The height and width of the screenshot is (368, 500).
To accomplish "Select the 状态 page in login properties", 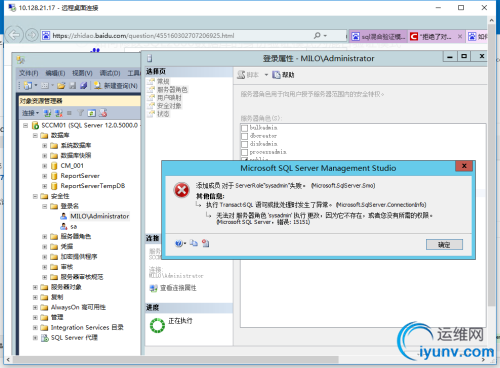I will pos(163,114).
